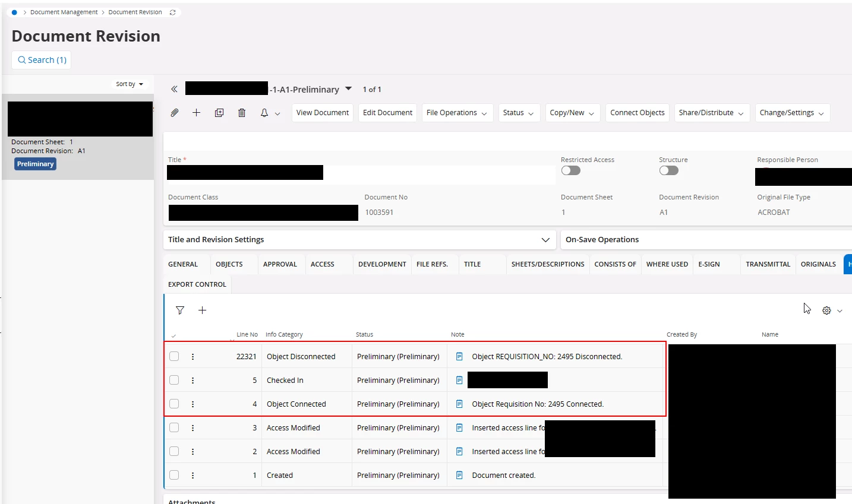Open the notification bell icon
Screen dimensions: 852x504
[x=264, y=113]
